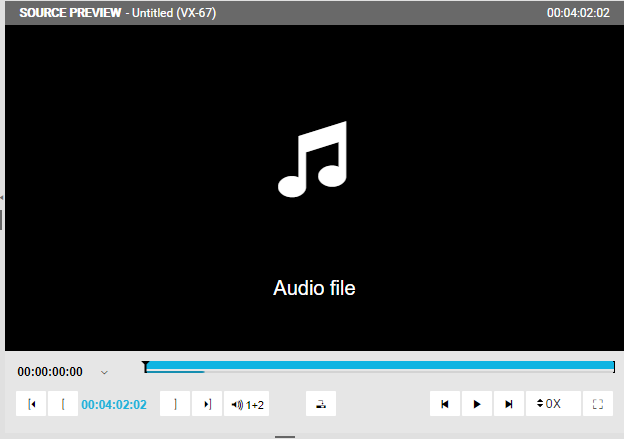Click the left panel collapse arrow
624x439 pixels.
pos(2,198)
